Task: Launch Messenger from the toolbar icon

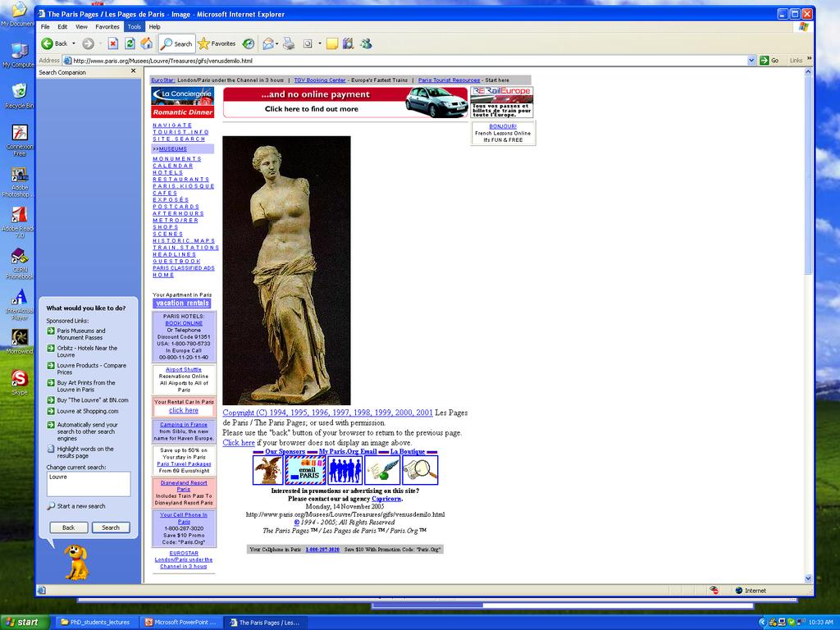Action: (x=367, y=44)
